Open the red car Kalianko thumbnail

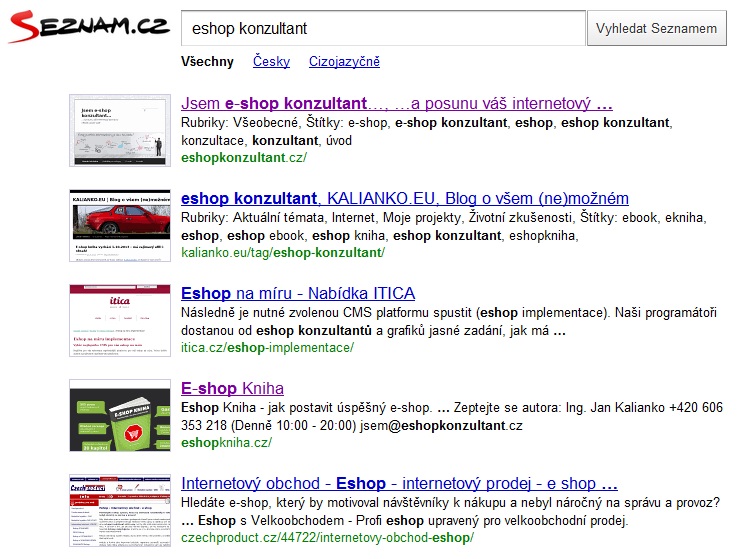[x=120, y=225]
